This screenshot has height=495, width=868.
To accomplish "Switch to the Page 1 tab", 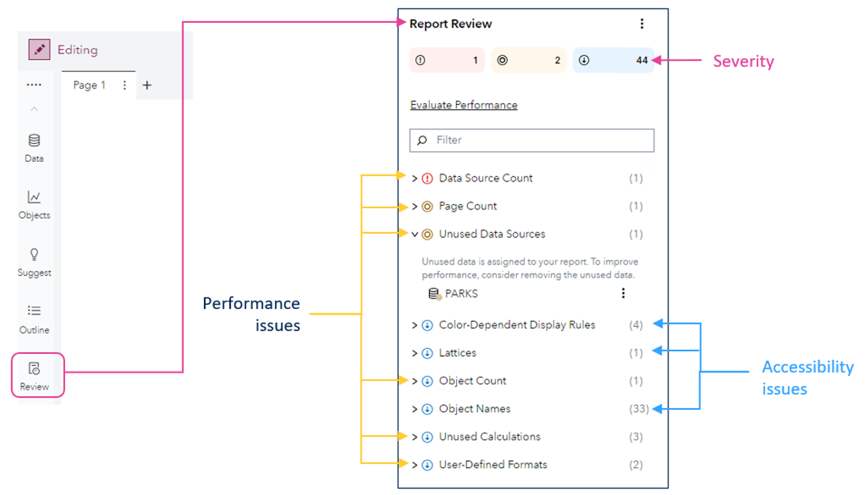I will [x=89, y=86].
